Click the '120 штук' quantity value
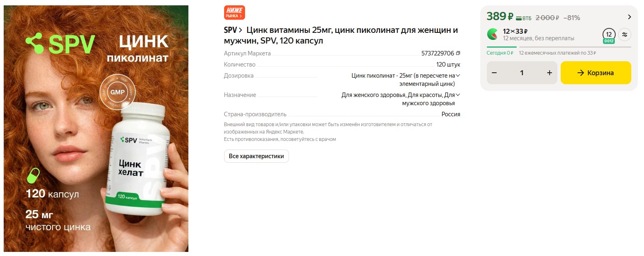Image resolution: width=644 pixels, height=256 pixels. [x=448, y=65]
